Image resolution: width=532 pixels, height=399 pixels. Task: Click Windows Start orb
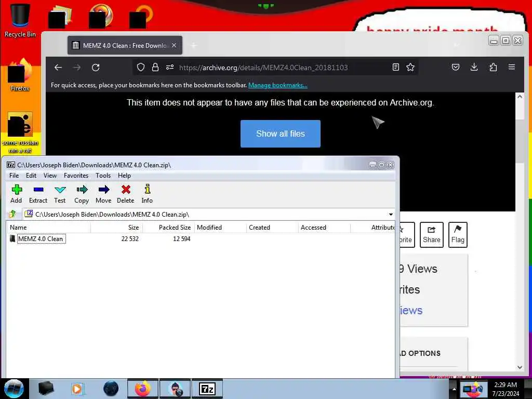pyautogui.click(x=14, y=389)
